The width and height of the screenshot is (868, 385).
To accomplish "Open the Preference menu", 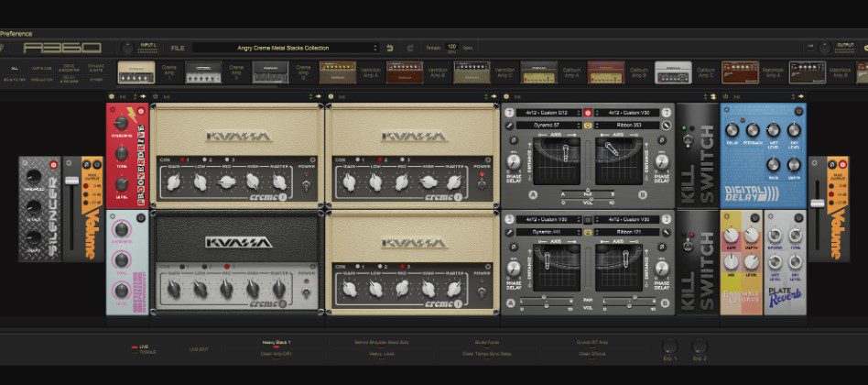I will (16, 34).
